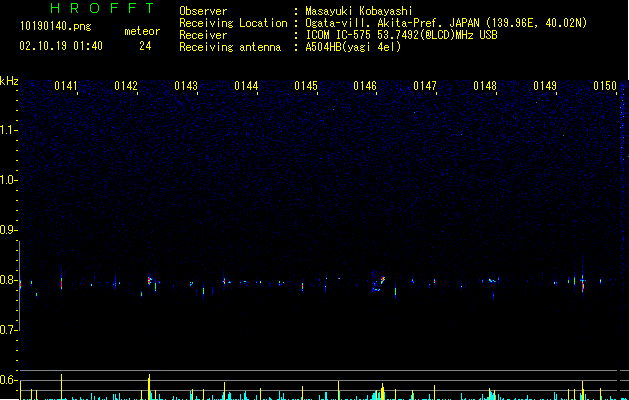Click the 0.6 kHz axis label
This screenshot has width=629, height=400.
[x=8, y=380]
